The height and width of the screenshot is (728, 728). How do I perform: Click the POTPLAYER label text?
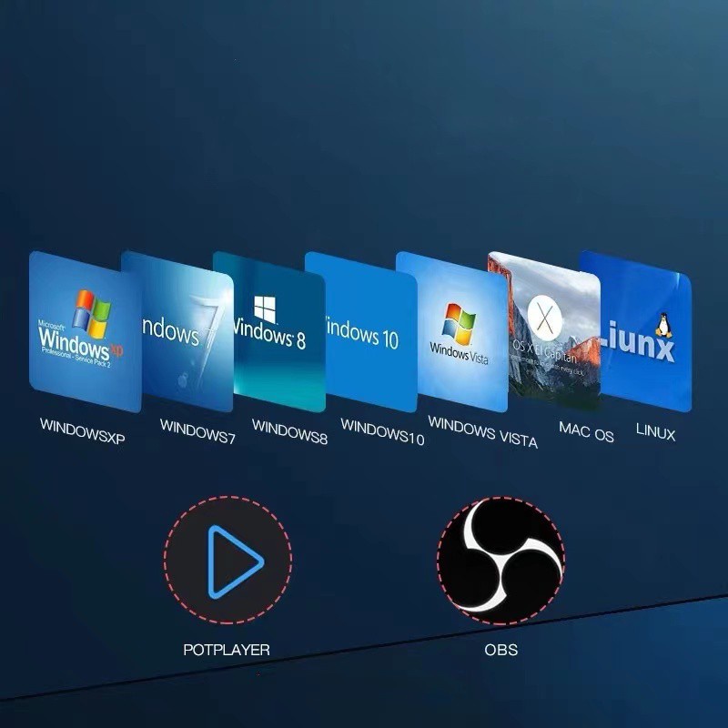pyautogui.click(x=227, y=650)
